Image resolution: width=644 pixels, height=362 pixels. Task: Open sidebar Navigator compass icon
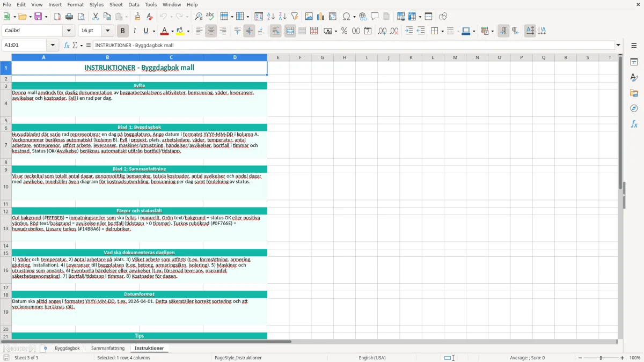point(634,108)
